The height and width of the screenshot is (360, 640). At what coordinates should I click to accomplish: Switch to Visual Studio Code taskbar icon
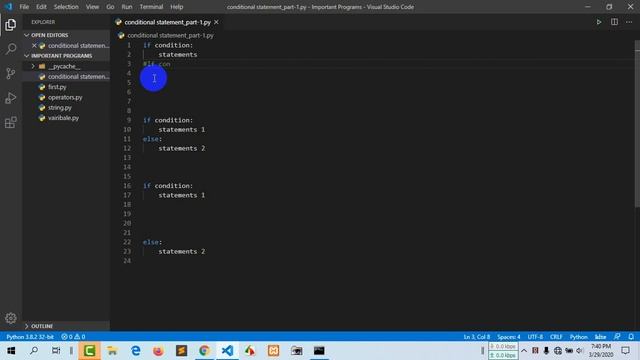coord(227,351)
